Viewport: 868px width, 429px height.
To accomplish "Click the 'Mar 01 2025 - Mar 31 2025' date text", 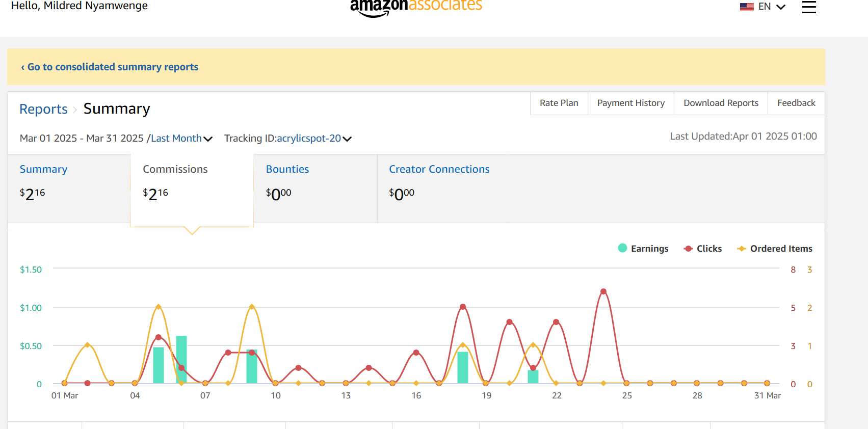I will 82,138.
